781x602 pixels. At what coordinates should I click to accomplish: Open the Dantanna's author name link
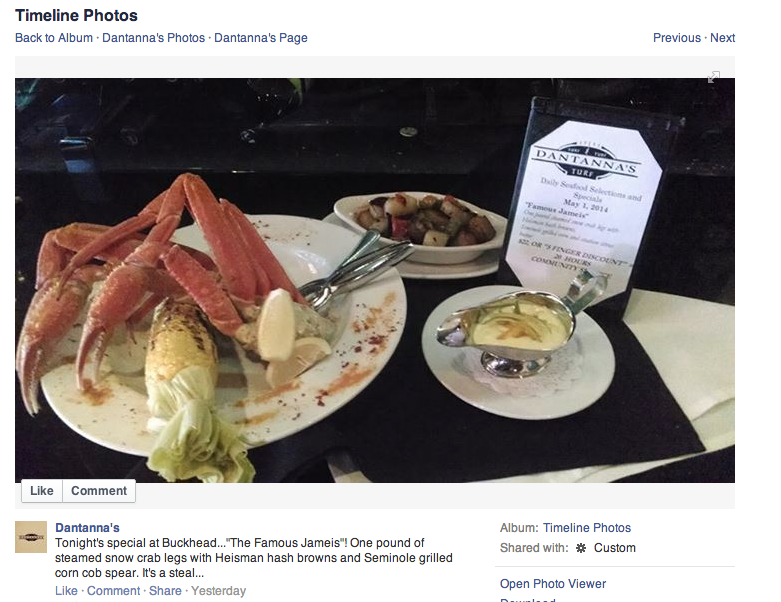click(x=87, y=528)
